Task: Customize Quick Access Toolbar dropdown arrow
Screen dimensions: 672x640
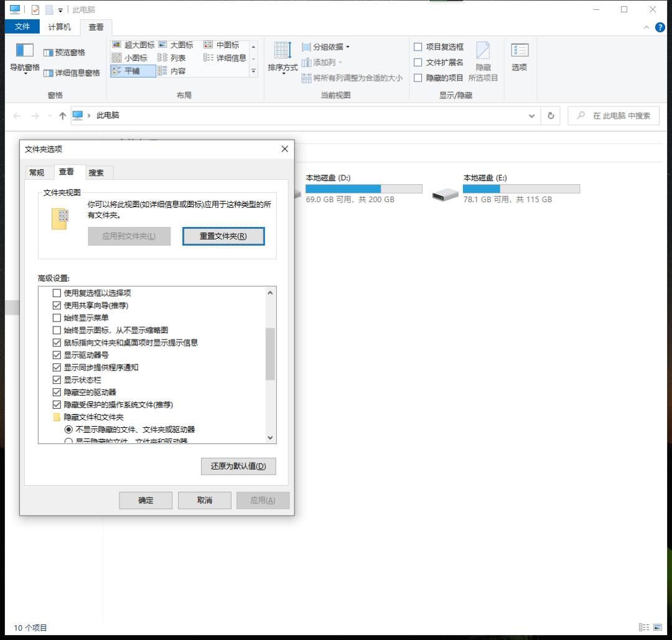Action: coord(60,10)
